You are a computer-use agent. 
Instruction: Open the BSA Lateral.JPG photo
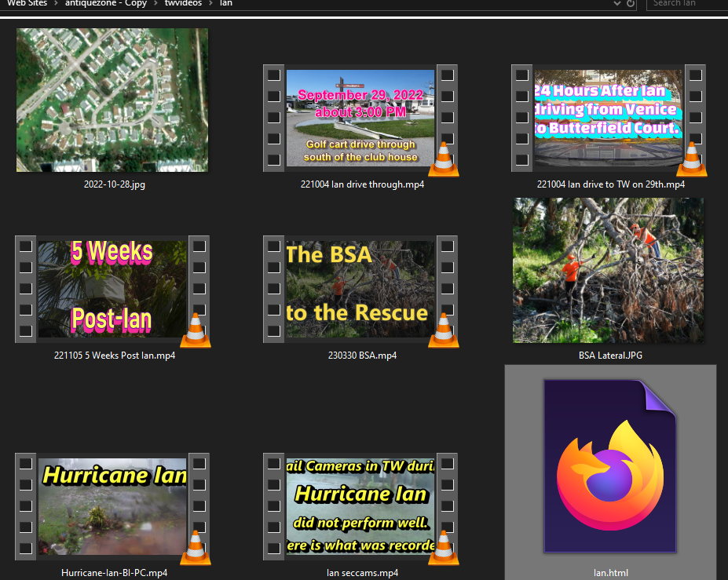click(609, 270)
